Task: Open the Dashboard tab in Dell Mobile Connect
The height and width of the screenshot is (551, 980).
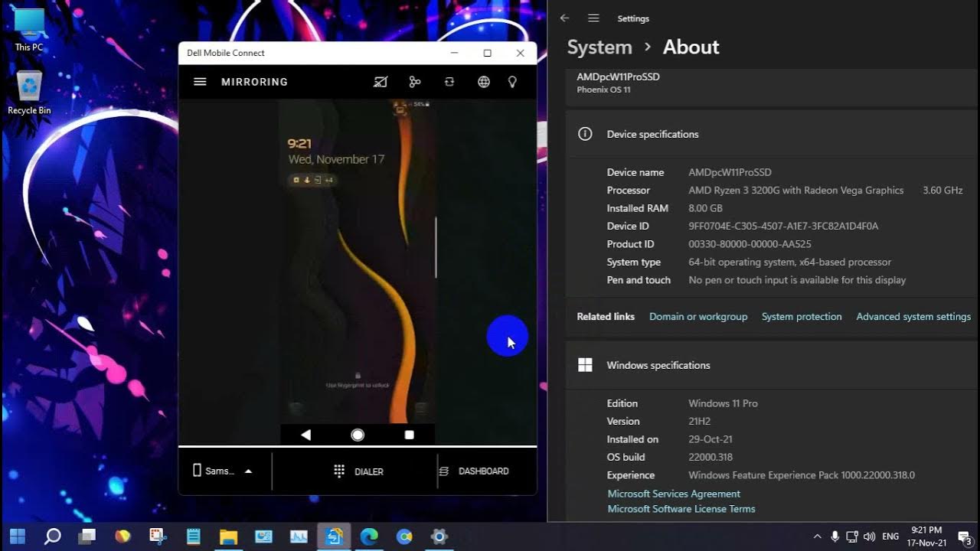Action: [x=473, y=471]
